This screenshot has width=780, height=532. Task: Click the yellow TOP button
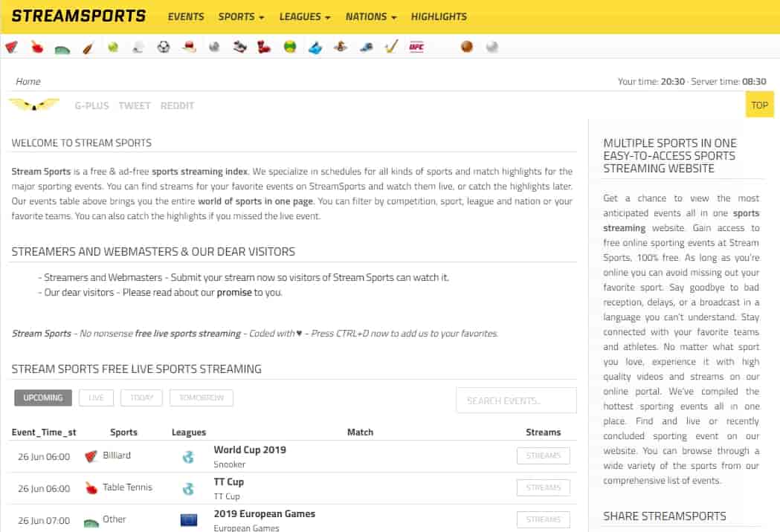tap(760, 105)
